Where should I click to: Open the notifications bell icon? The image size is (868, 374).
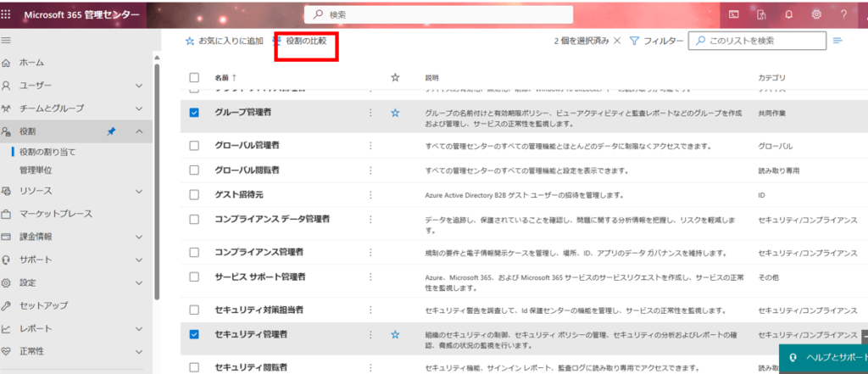click(x=789, y=14)
